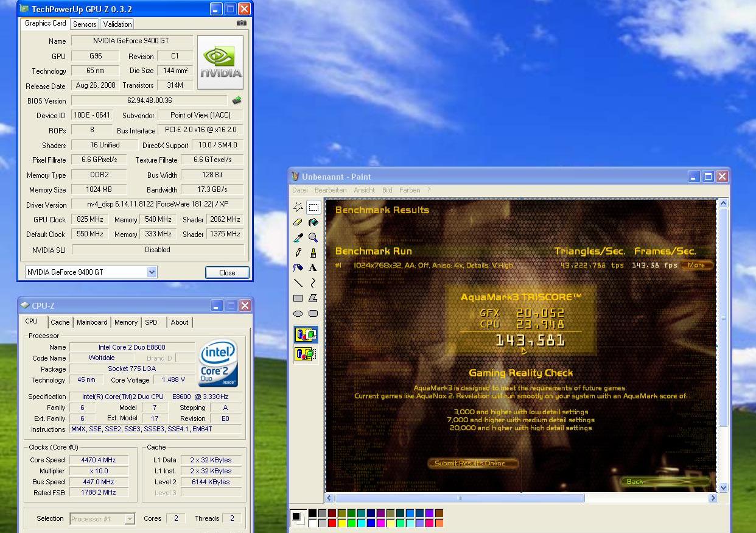Image resolution: width=756 pixels, height=533 pixels.
Task: Select the Free-Form Select tool in Paint
Action: click(298, 207)
